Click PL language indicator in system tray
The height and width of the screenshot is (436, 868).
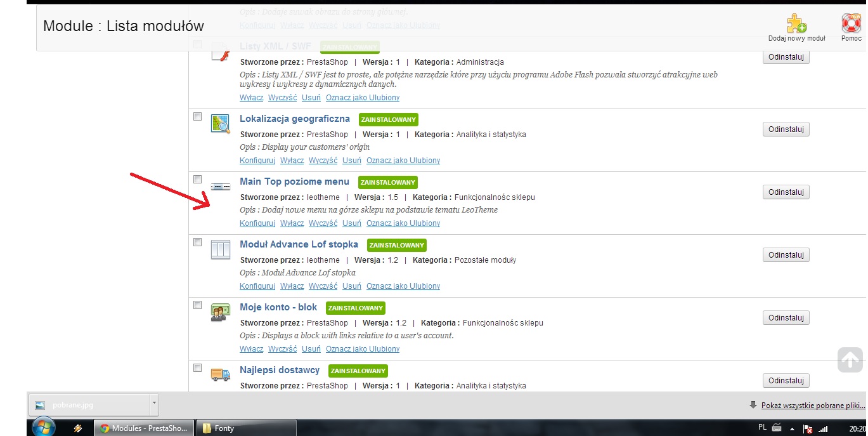[762, 428]
